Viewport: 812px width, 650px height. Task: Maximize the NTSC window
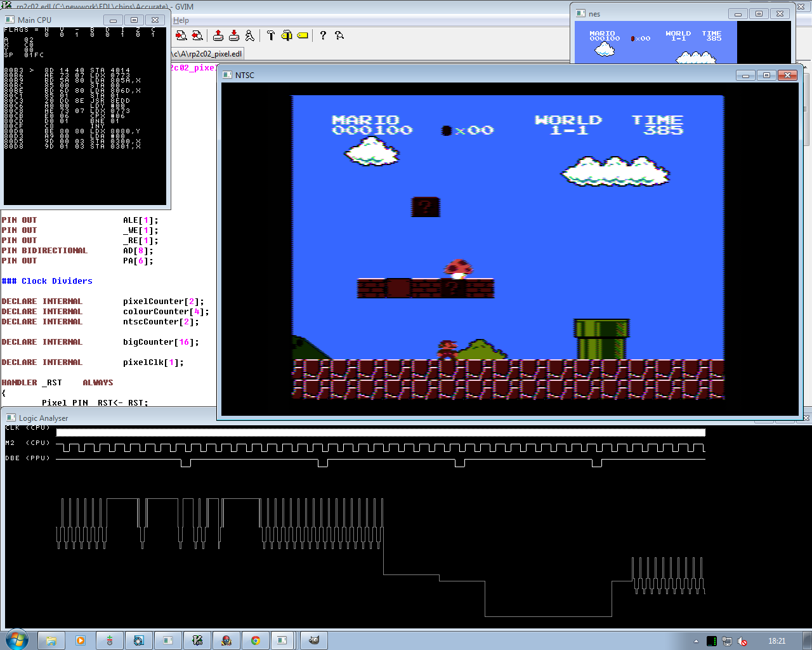click(766, 75)
